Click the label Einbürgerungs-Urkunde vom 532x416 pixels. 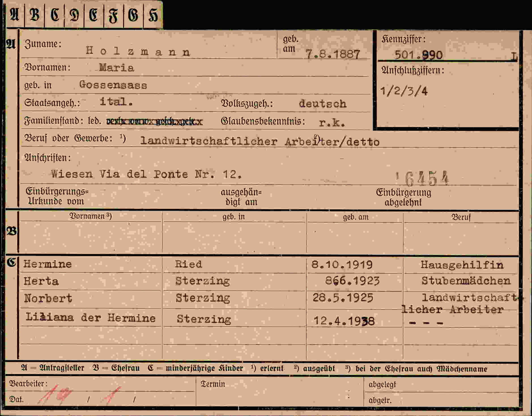pyautogui.click(x=57, y=196)
